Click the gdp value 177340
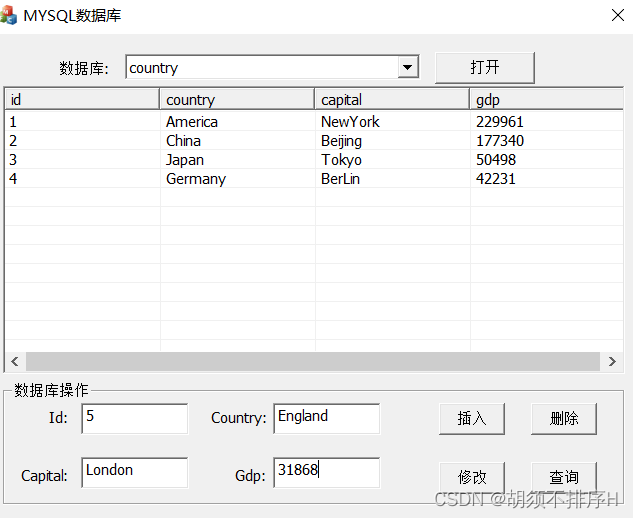The width and height of the screenshot is (633, 518). [500, 141]
